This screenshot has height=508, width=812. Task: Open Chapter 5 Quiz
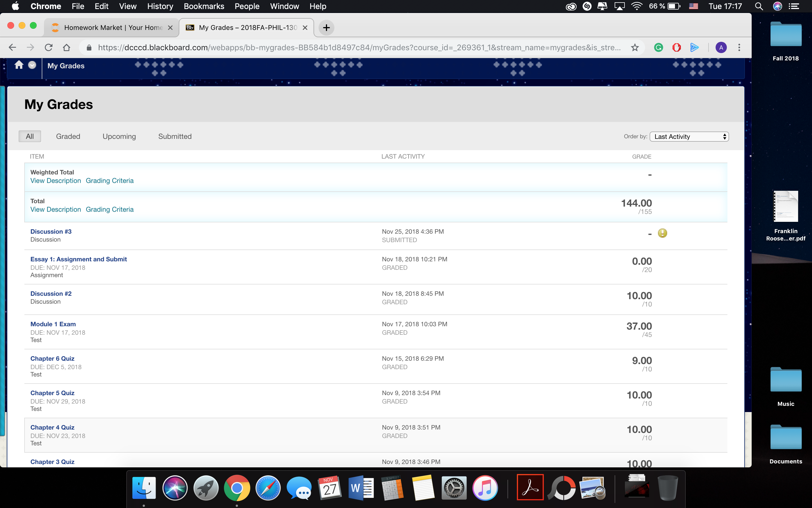click(x=52, y=393)
